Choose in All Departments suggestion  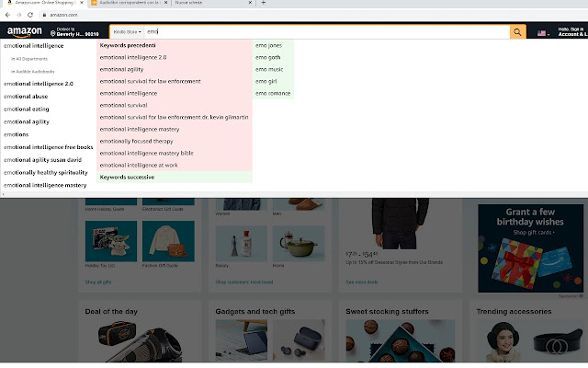click(29, 59)
